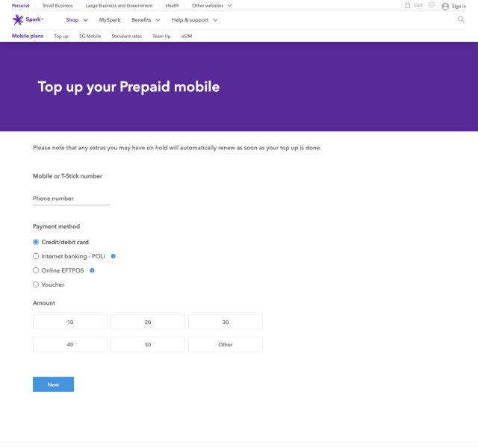This screenshot has width=478, height=448.
Task: Open the Standard rates tab
Action: pos(127,37)
